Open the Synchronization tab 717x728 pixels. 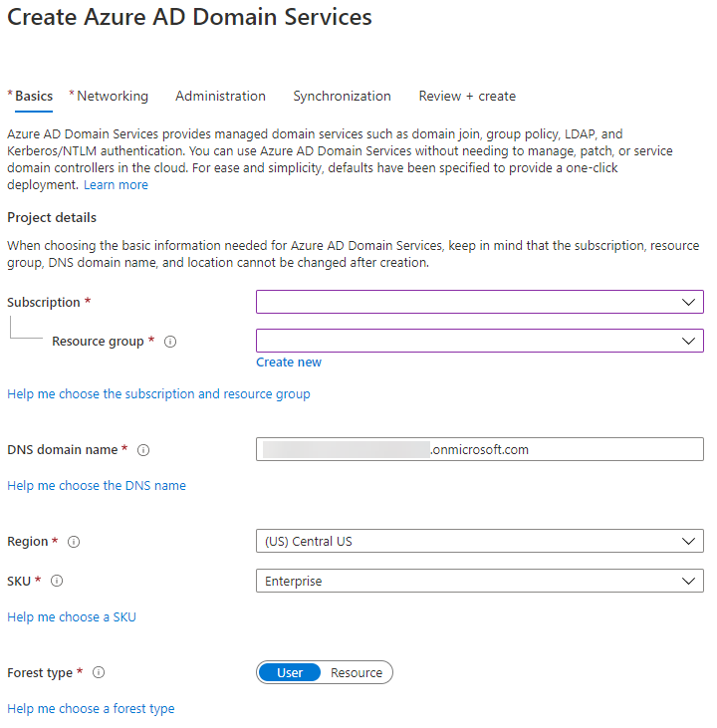pyautogui.click(x=342, y=97)
